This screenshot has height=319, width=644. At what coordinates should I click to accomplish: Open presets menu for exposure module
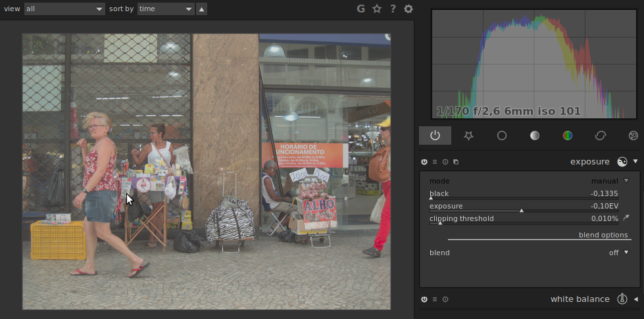[435, 162]
